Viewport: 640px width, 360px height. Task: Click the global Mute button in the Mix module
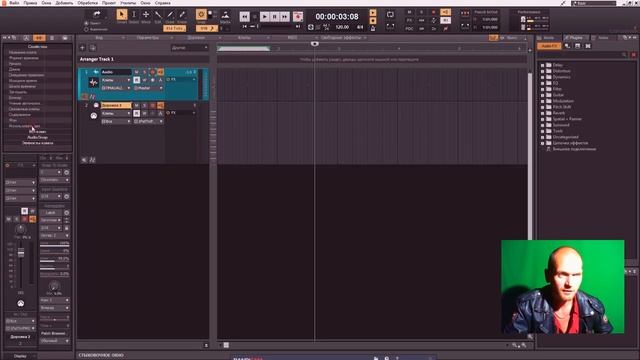(409, 12)
